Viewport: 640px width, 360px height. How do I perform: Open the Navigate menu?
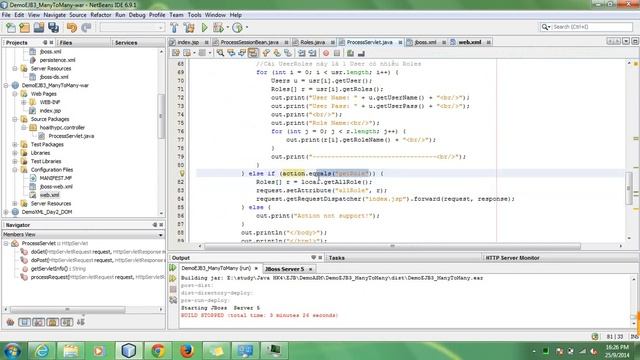coord(54,15)
